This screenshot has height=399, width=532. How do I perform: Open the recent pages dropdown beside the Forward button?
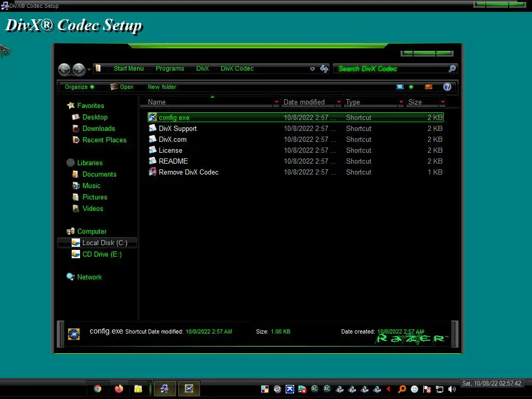(x=89, y=70)
